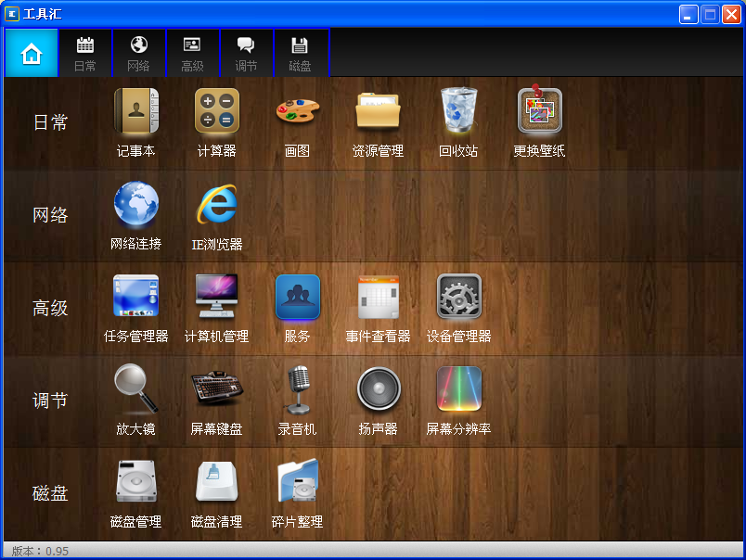746x560 pixels.
Task: Open 资源管理 file explorer folder
Action: (379, 110)
